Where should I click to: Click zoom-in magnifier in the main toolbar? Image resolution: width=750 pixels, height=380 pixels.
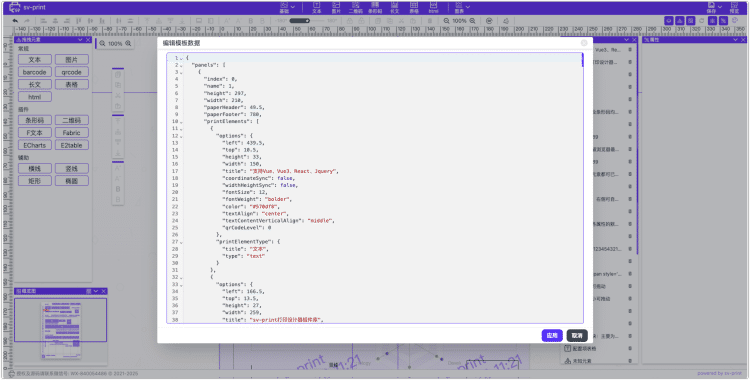(x=473, y=21)
